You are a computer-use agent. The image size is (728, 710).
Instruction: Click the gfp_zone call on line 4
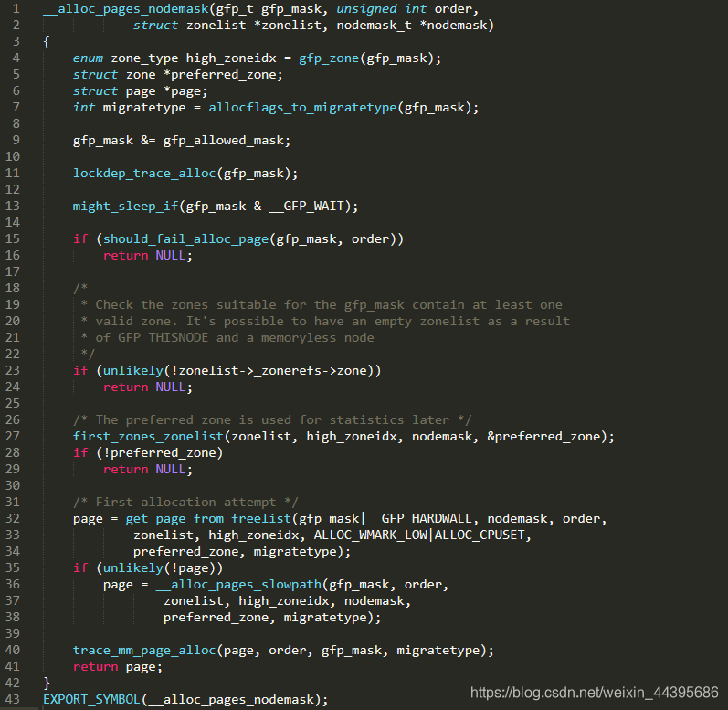click(329, 58)
